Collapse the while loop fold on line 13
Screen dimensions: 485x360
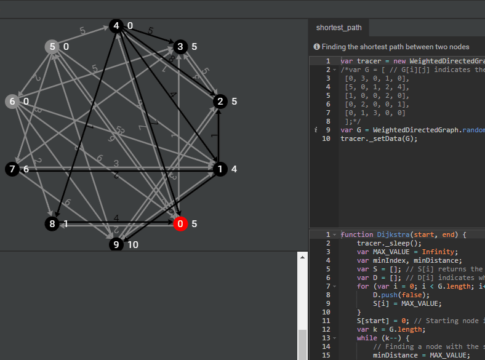[x=334, y=338]
